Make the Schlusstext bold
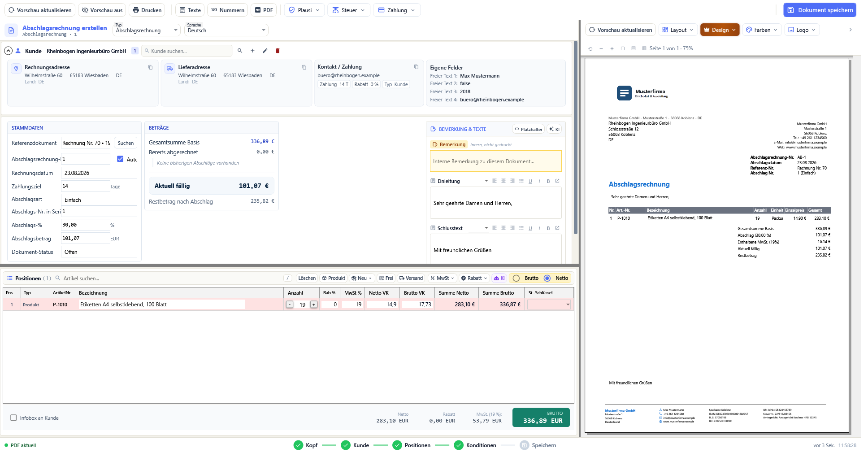Viewport: 868px width, 470px height. (548, 228)
